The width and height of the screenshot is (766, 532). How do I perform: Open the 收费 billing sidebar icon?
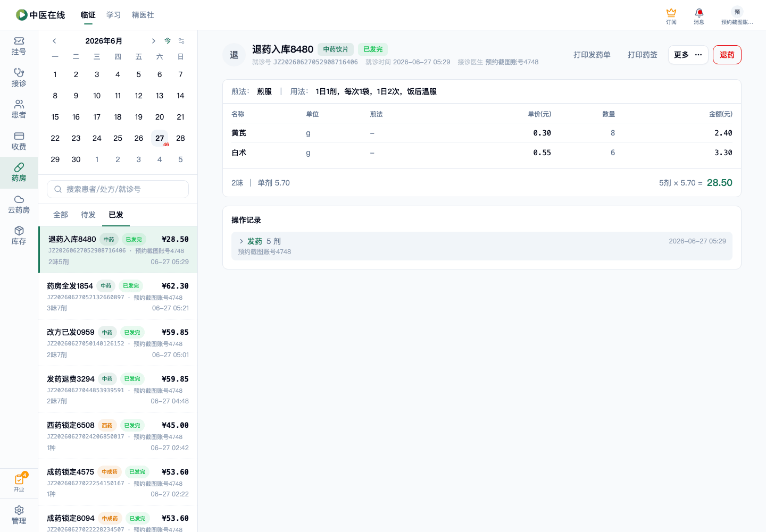(19, 141)
